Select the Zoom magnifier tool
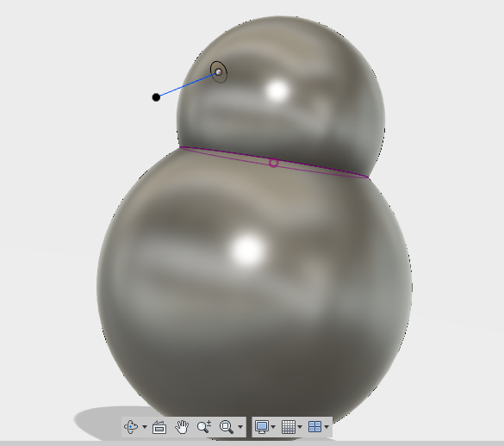 pyautogui.click(x=204, y=427)
